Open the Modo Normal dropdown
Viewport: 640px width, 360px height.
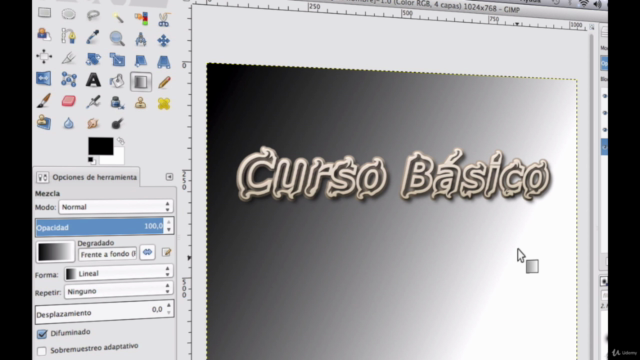[x=116, y=207]
